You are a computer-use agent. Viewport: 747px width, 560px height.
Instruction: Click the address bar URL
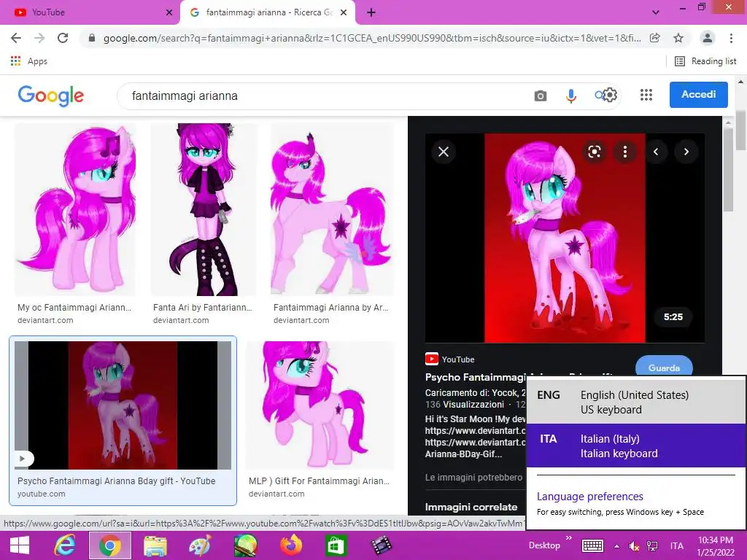371,38
